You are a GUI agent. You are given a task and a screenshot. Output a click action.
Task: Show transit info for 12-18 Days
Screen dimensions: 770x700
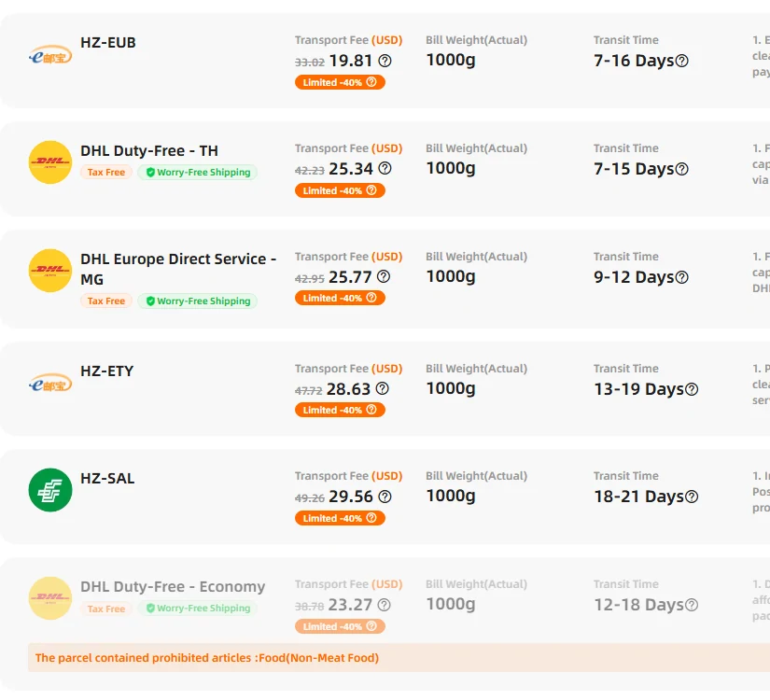(x=692, y=605)
